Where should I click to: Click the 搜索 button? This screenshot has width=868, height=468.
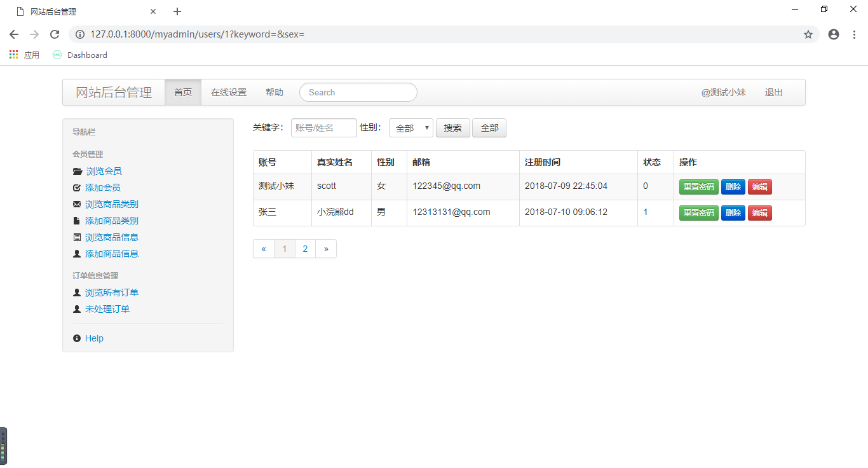453,128
